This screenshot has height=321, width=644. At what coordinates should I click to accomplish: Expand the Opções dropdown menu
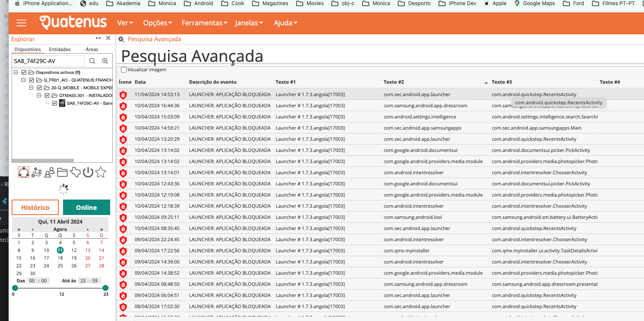point(157,23)
